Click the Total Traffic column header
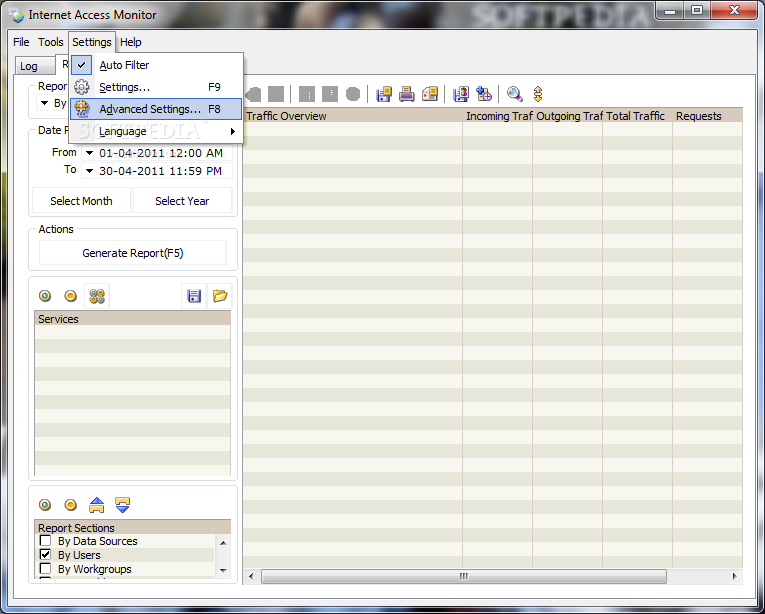The width and height of the screenshot is (765, 614). point(638,116)
